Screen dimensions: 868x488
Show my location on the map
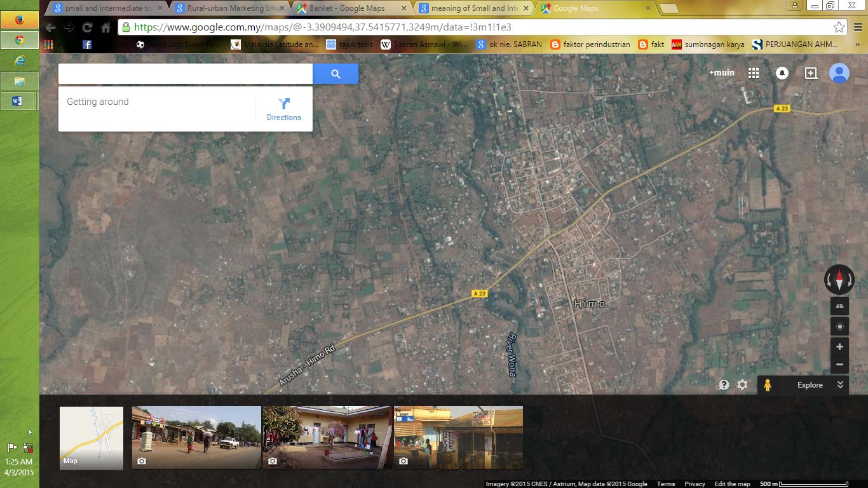[x=839, y=327]
